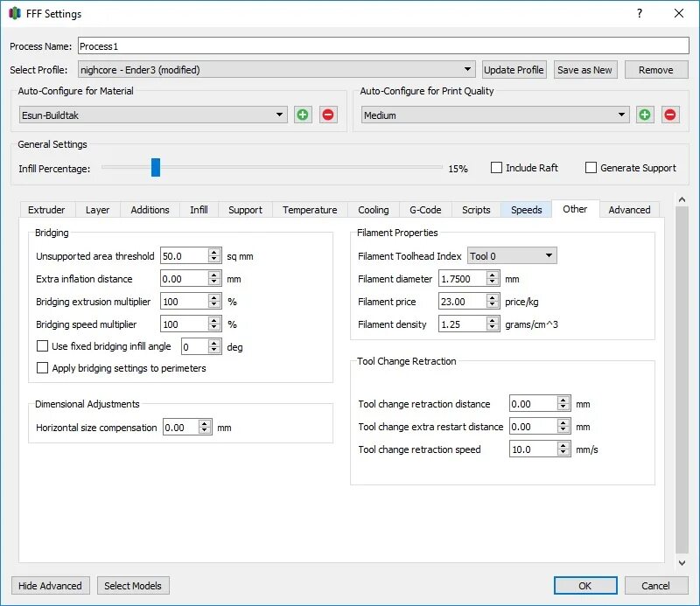Click the Filament density value field
The width and height of the screenshot is (700, 606).
coord(463,324)
